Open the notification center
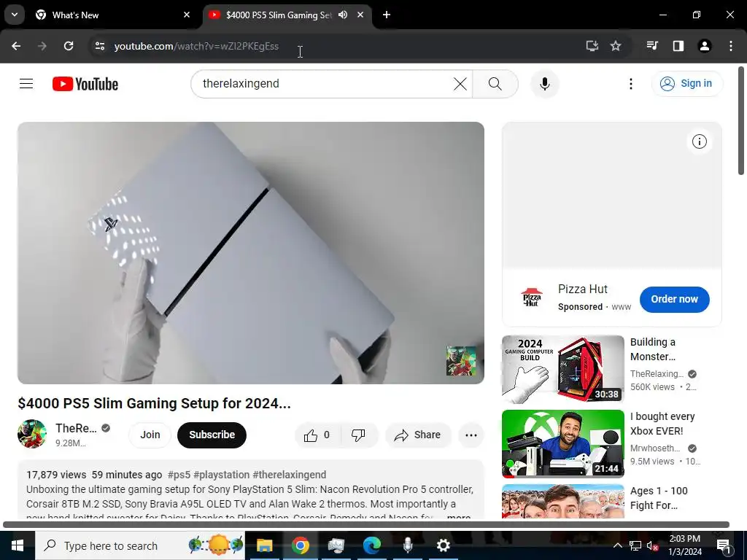 click(x=724, y=546)
